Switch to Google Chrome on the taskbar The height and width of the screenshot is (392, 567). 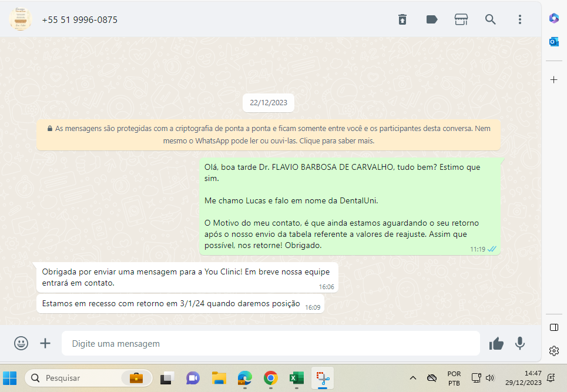[x=270, y=378]
